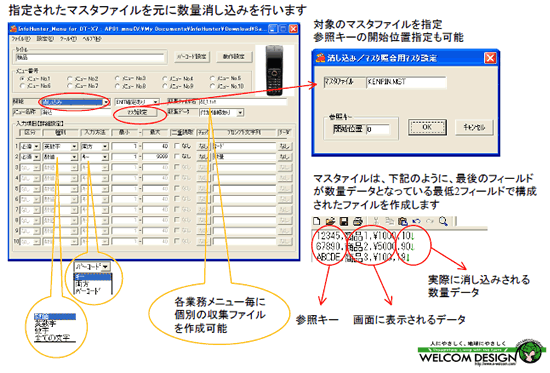Click row 1 最大 field showing 40
The image size is (550, 373).
point(155,146)
